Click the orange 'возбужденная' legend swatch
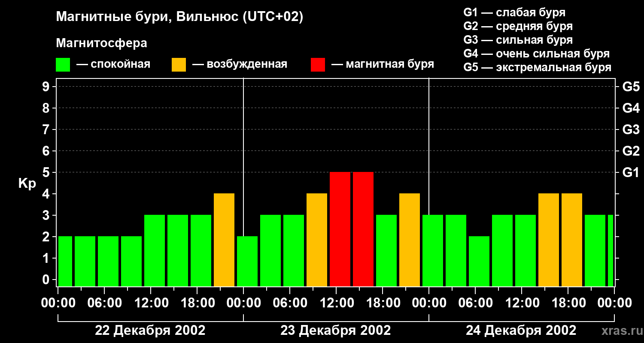 coord(179,65)
